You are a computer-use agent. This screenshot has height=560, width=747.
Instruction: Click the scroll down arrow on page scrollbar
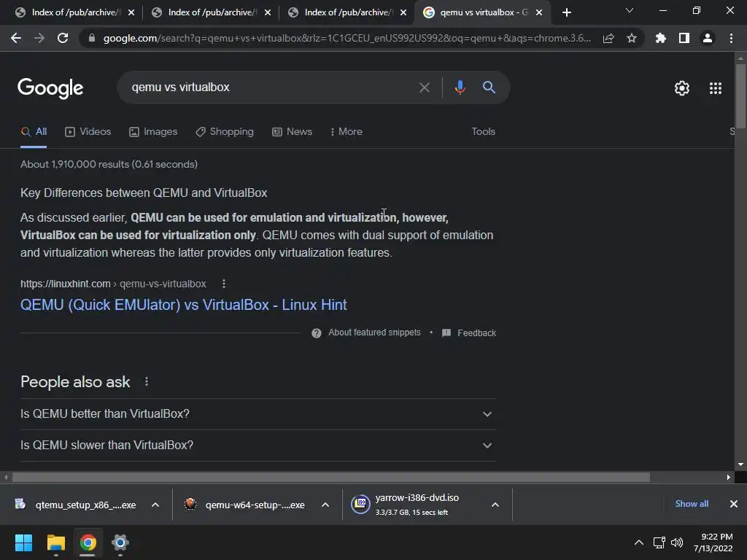pos(740,464)
